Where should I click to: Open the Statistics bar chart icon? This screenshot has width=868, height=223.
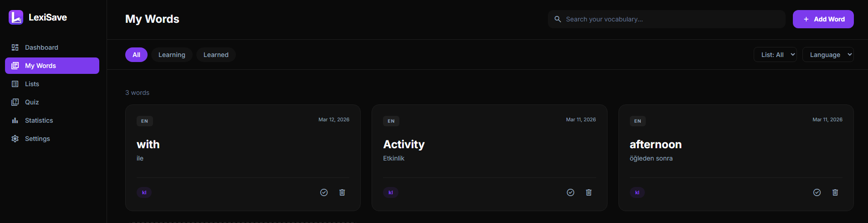(15, 120)
